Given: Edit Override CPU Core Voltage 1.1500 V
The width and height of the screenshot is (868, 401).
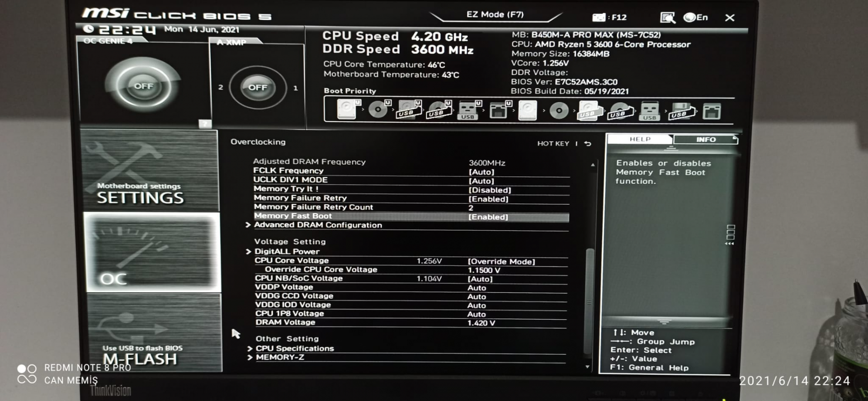Looking at the screenshot, I should pos(484,270).
